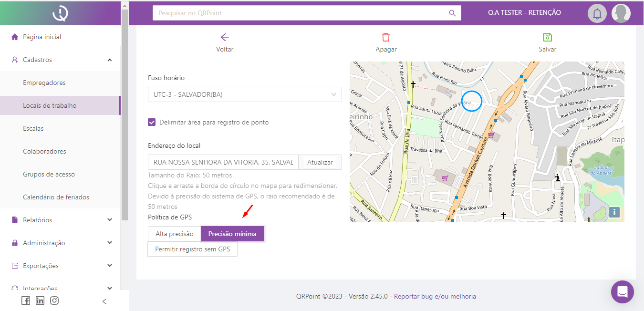The width and height of the screenshot is (644, 311).
Task: Click the Voltar back arrow icon
Action: coord(225,38)
